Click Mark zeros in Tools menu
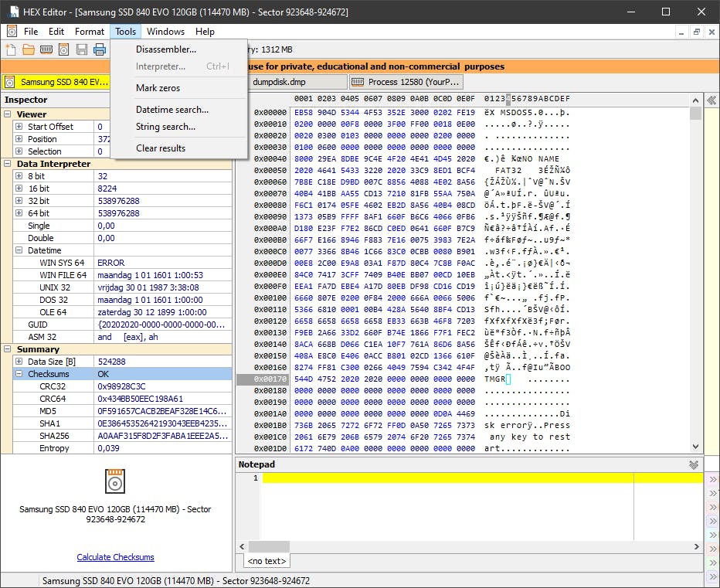The height and width of the screenshot is (588, 720). coord(158,88)
